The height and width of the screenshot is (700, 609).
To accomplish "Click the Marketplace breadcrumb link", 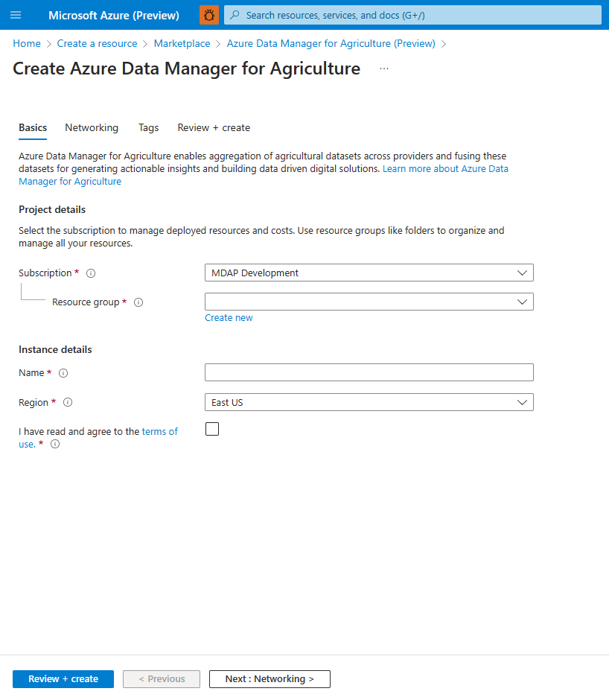I will [182, 43].
